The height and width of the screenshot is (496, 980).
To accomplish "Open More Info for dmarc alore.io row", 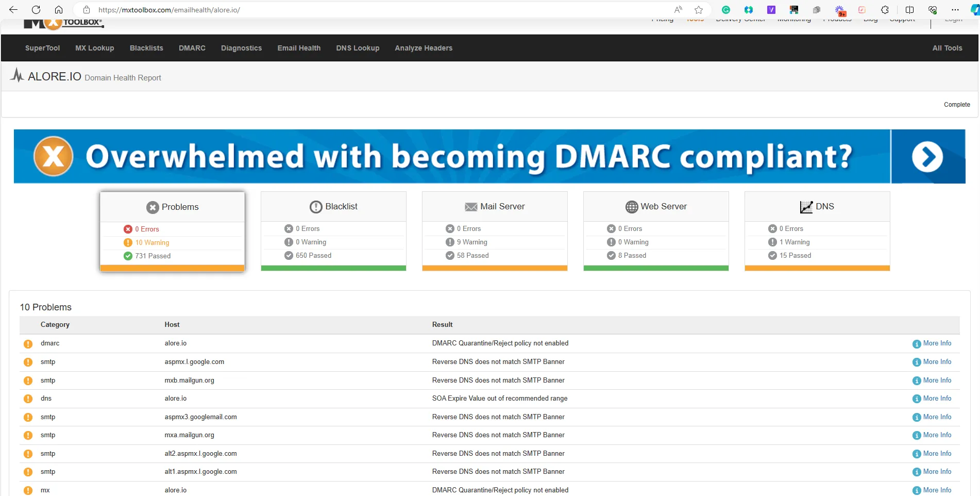I will point(932,343).
